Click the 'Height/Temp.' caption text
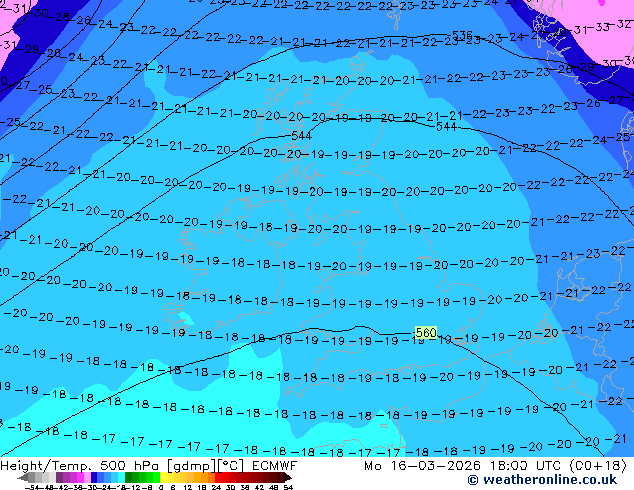 (45, 466)
